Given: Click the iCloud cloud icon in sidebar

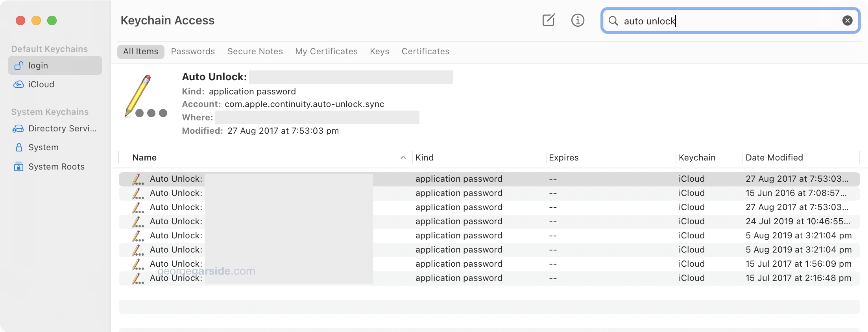Looking at the screenshot, I should click(x=18, y=84).
